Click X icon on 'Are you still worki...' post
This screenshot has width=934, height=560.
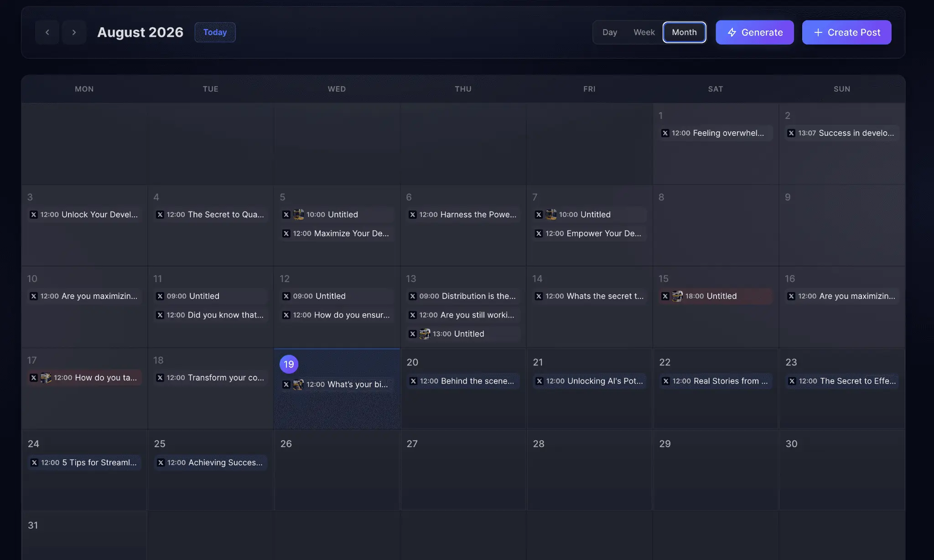(x=412, y=315)
